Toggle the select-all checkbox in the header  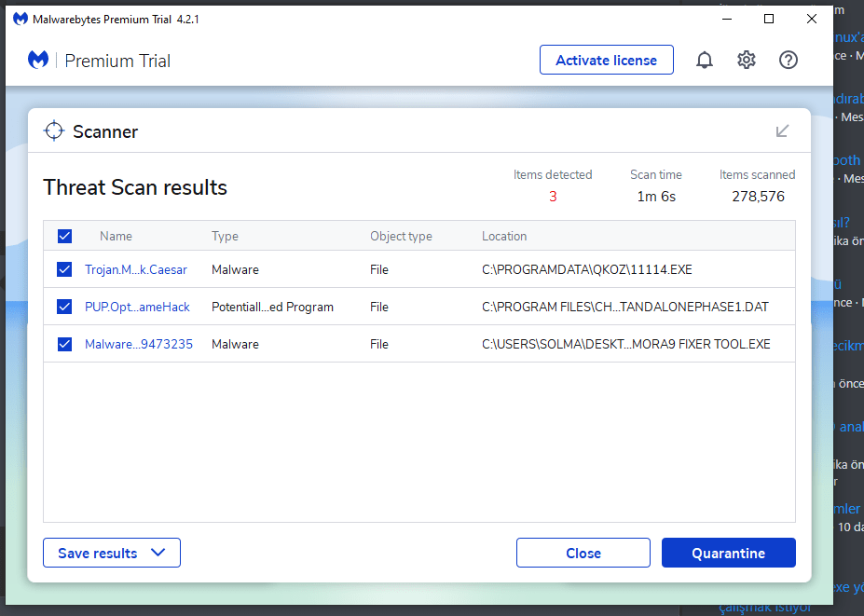point(64,236)
